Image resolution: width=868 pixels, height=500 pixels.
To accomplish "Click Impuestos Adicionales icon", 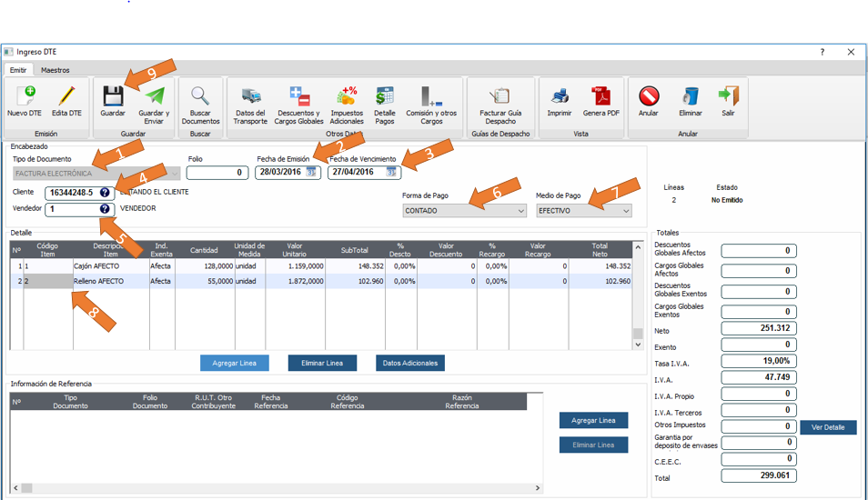I will [347, 96].
